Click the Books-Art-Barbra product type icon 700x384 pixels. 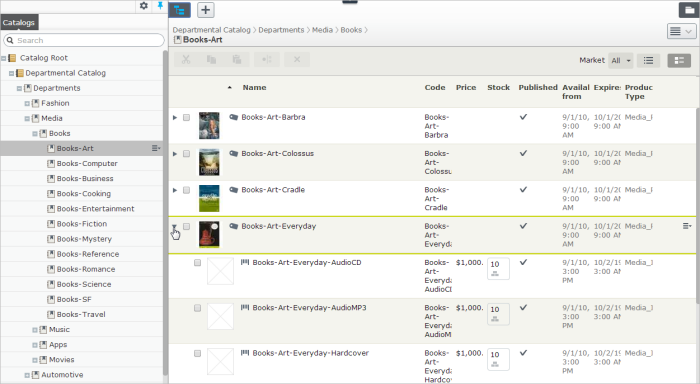pos(233,117)
